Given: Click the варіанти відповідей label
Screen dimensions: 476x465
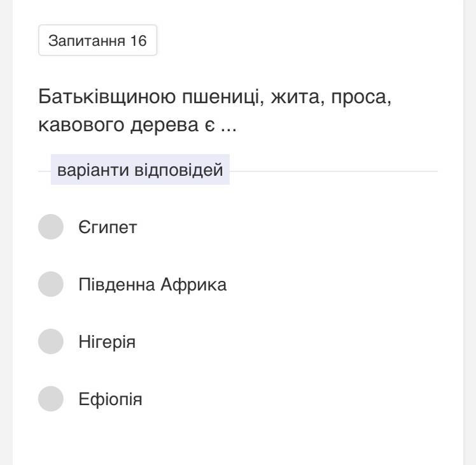Looking at the screenshot, I should tap(140, 171).
